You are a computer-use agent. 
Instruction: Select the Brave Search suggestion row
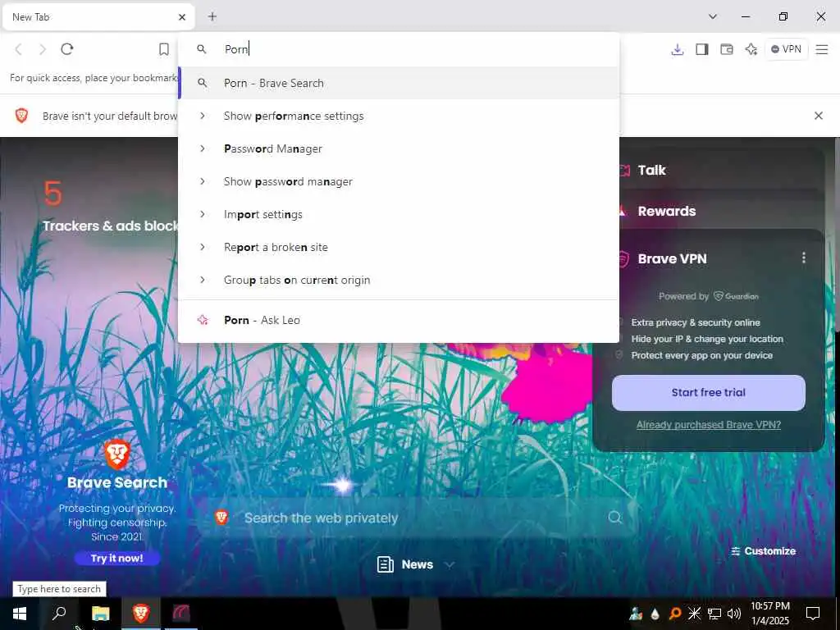399,83
